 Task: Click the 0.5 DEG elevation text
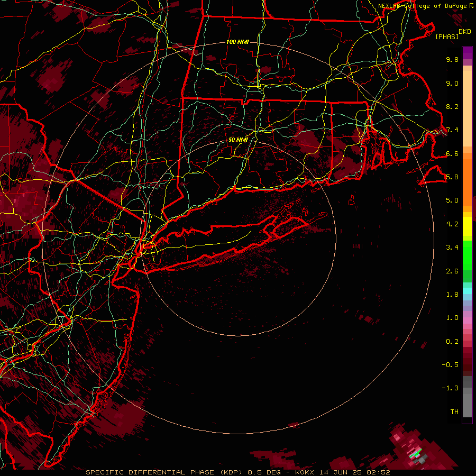(264, 472)
